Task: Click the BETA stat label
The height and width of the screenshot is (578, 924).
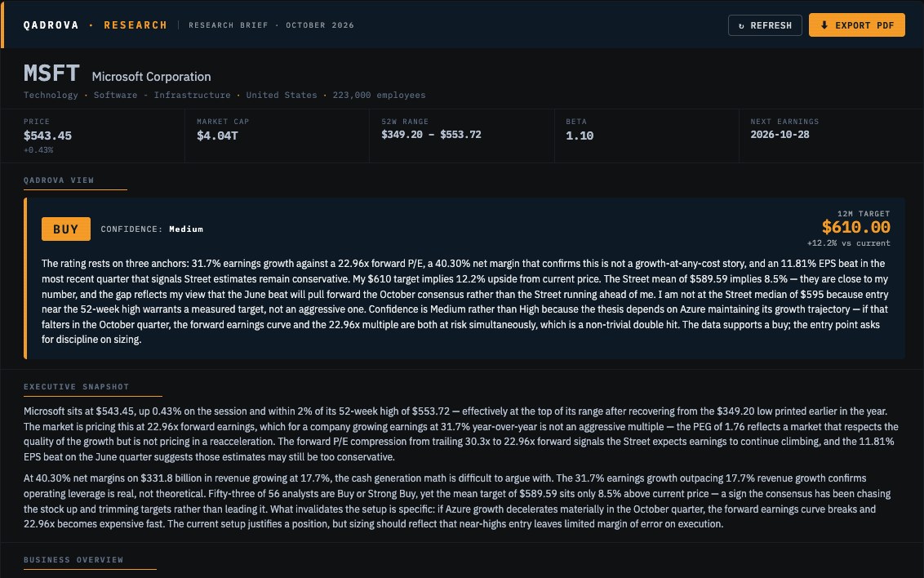Action: click(x=576, y=122)
